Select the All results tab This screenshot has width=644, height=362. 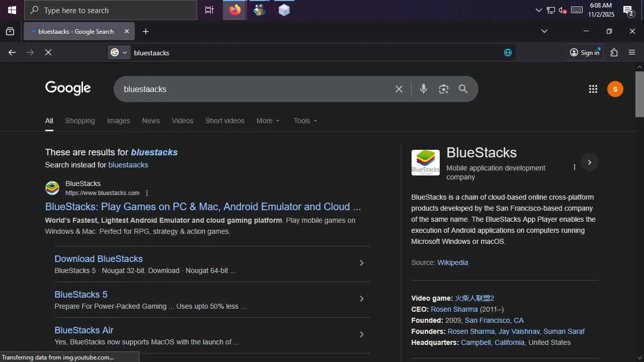click(49, 121)
